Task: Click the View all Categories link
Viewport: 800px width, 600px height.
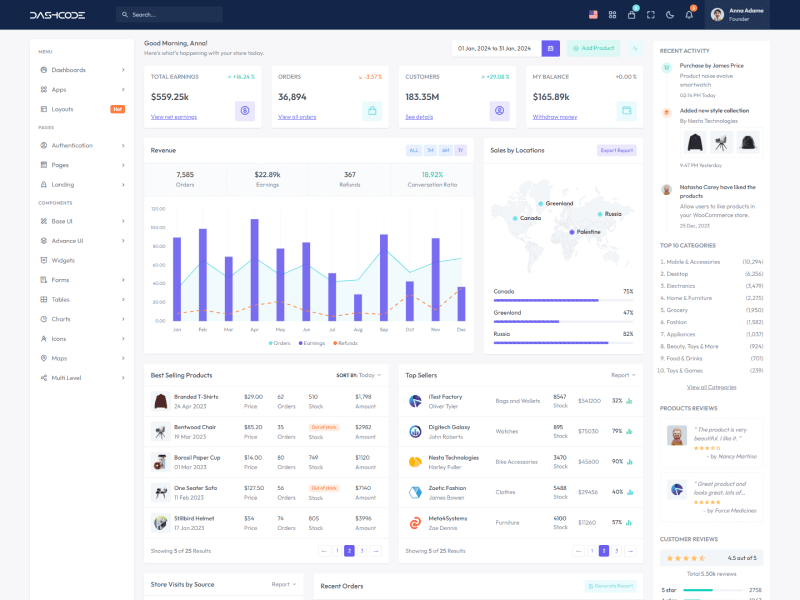Action: click(711, 387)
